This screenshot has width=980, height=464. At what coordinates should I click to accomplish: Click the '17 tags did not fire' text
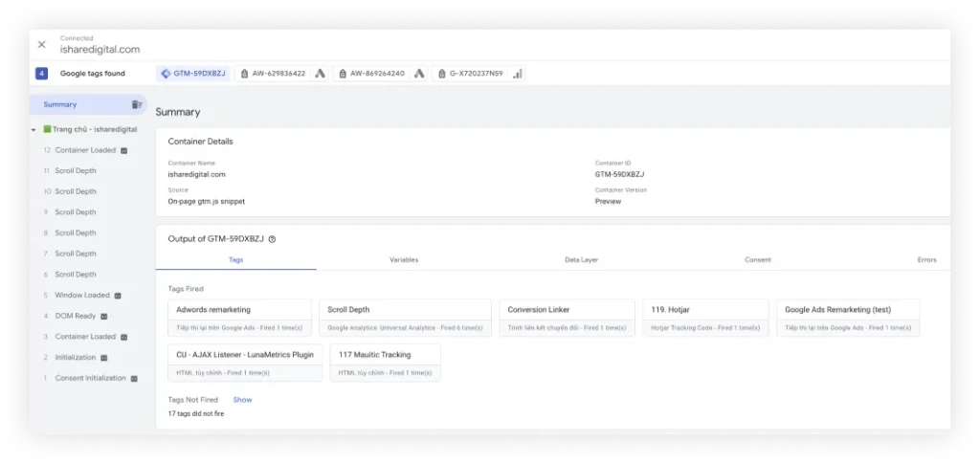click(x=195, y=414)
